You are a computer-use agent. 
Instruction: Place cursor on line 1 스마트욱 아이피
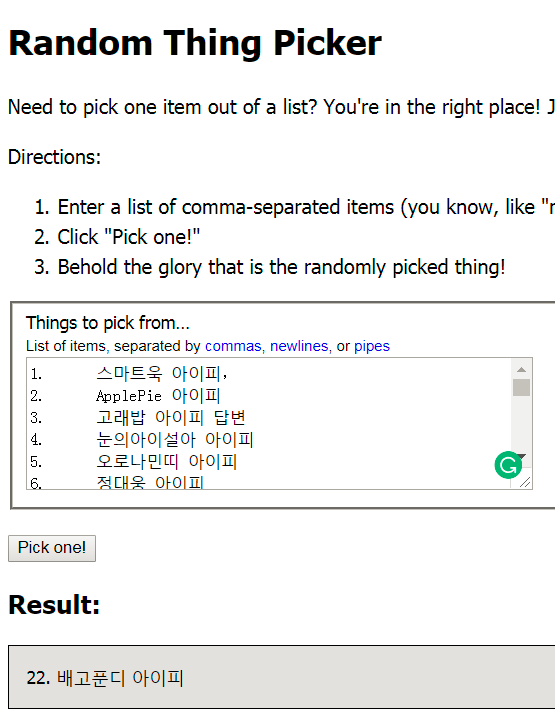click(x=161, y=374)
